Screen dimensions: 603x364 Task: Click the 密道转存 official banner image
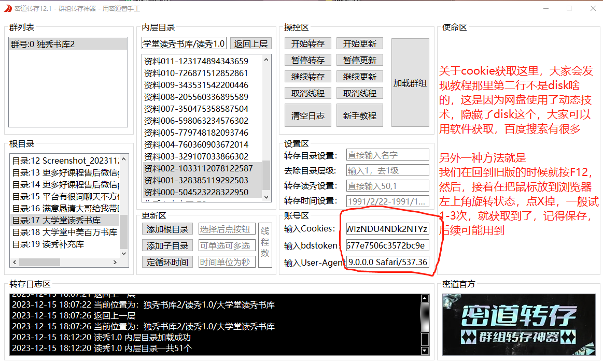tap(519, 325)
